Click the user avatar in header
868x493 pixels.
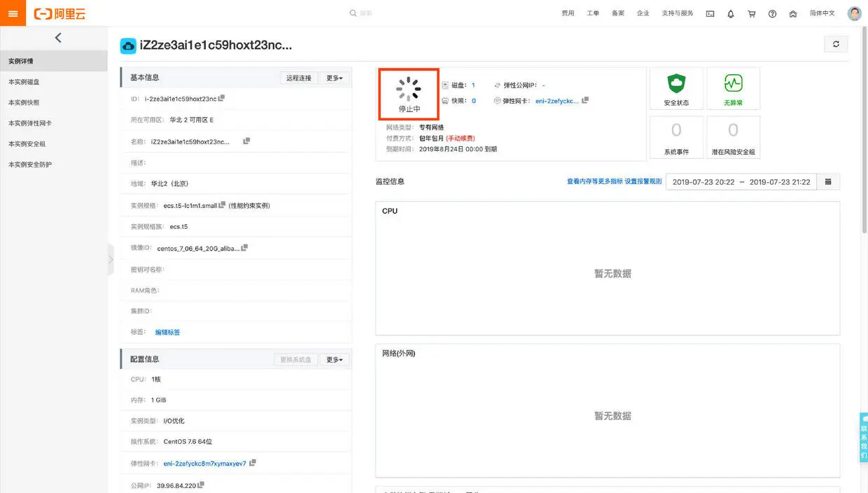click(854, 13)
